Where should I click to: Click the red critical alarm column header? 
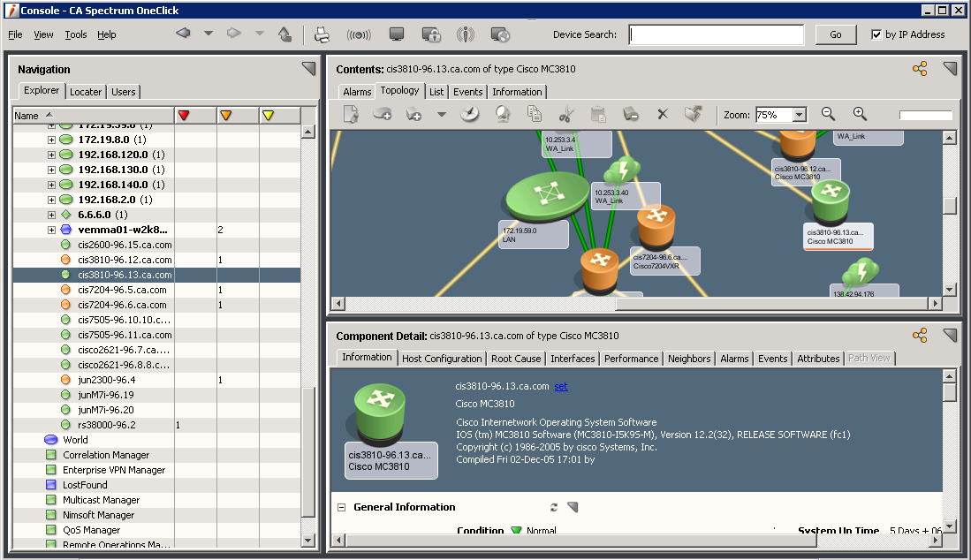click(195, 115)
